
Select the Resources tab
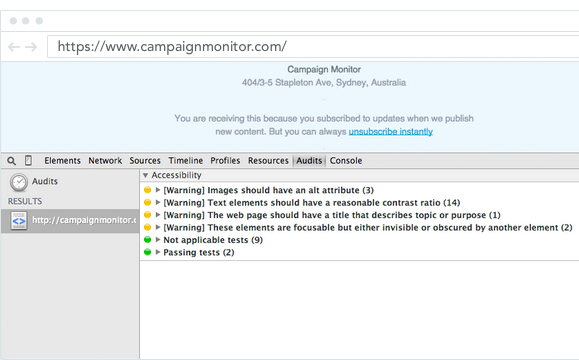coord(268,161)
